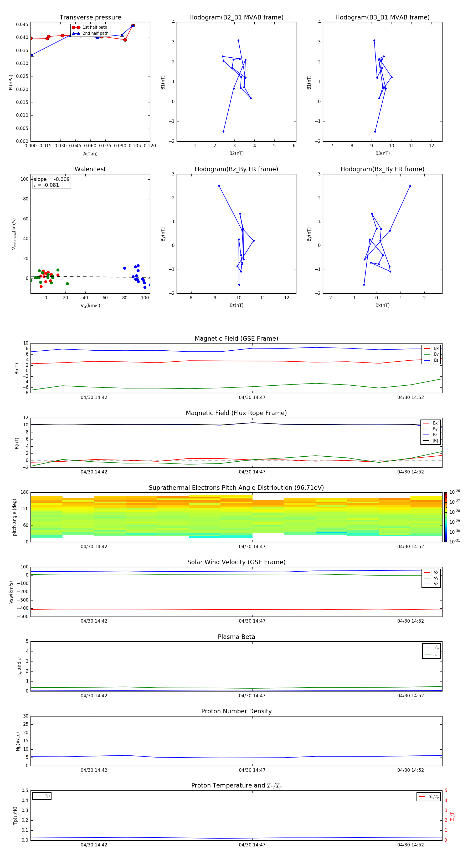The width and height of the screenshot is (473, 868).
Task: Select the 'Vy' legend entry
Action: 431,578
